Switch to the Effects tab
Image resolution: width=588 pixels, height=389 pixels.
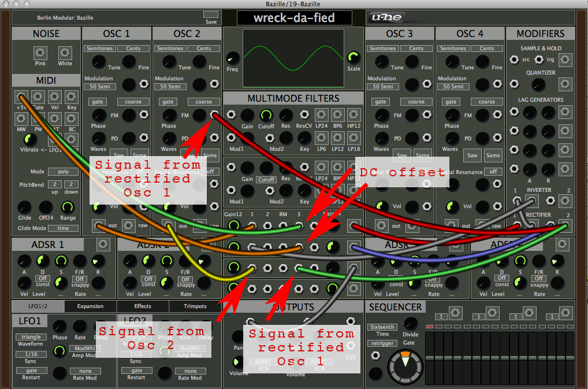(x=143, y=306)
